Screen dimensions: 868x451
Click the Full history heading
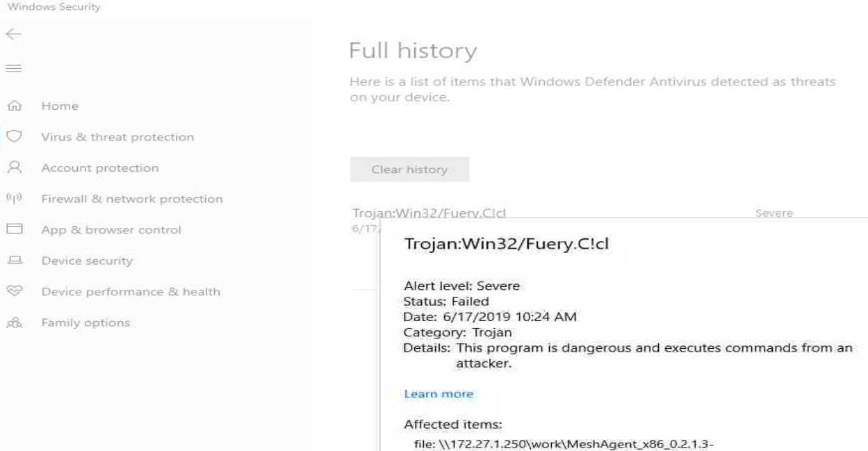[x=413, y=51]
